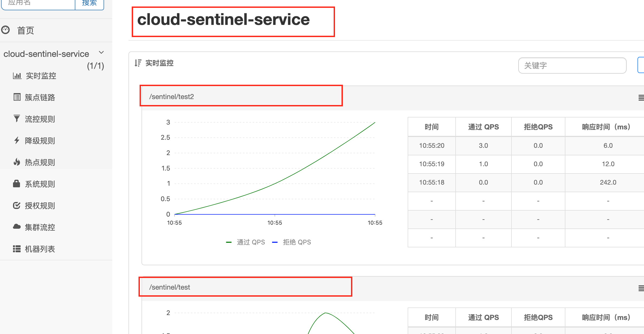644x334 pixels.
Task: Click the 应用名 application name input
Action: point(38,3)
